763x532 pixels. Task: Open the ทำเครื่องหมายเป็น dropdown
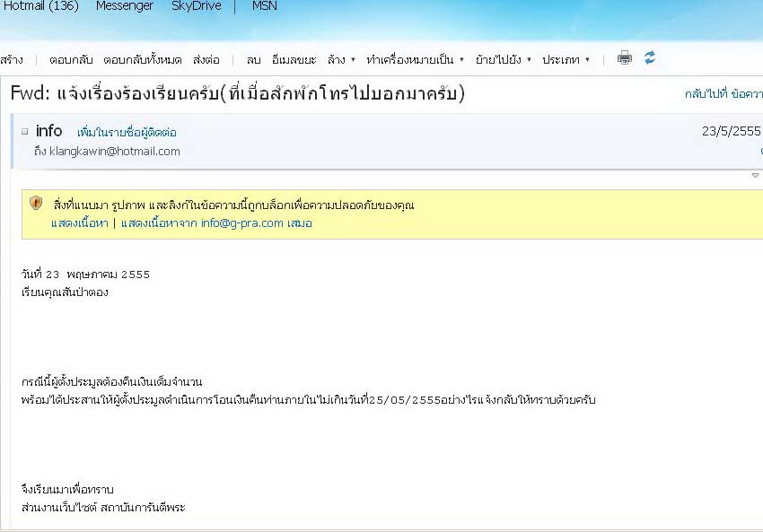point(415,60)
